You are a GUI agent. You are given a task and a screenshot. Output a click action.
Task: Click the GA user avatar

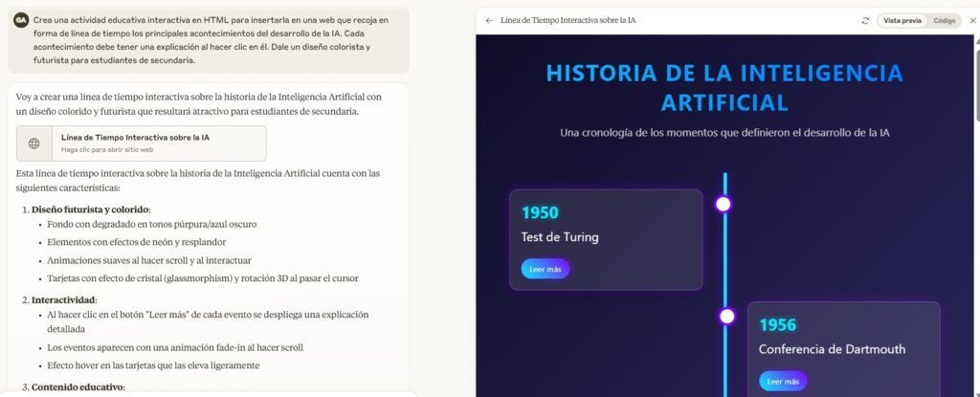tap(21, 20)
